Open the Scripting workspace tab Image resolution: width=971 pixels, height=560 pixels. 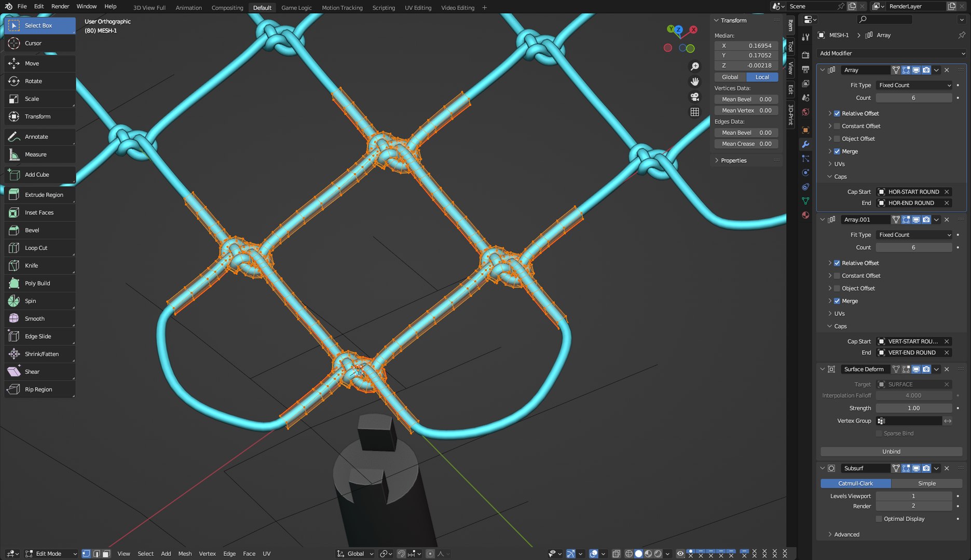(384, 7)
